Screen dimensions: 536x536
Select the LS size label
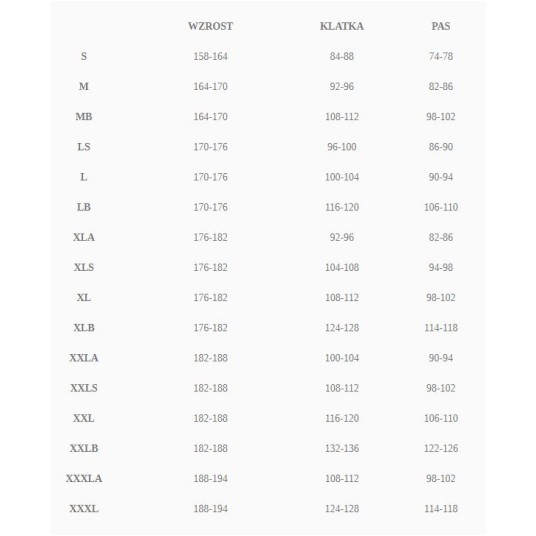(84, 147)
